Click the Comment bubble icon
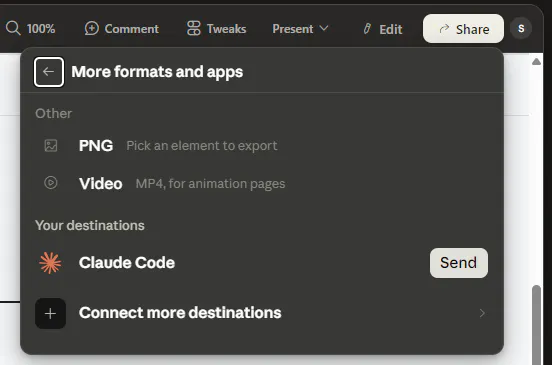This screenshot has width=552, height=365. (92, 29)
